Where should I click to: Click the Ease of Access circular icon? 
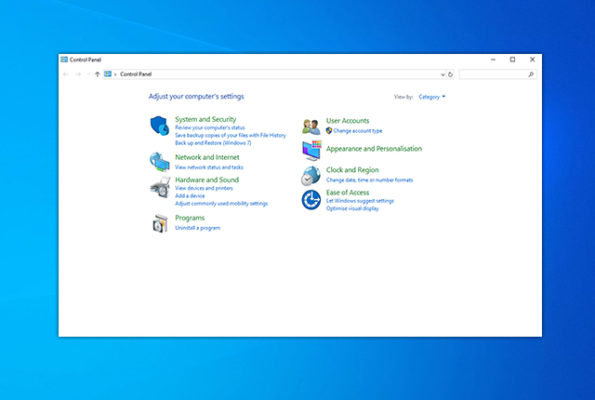tap(311, 200)
